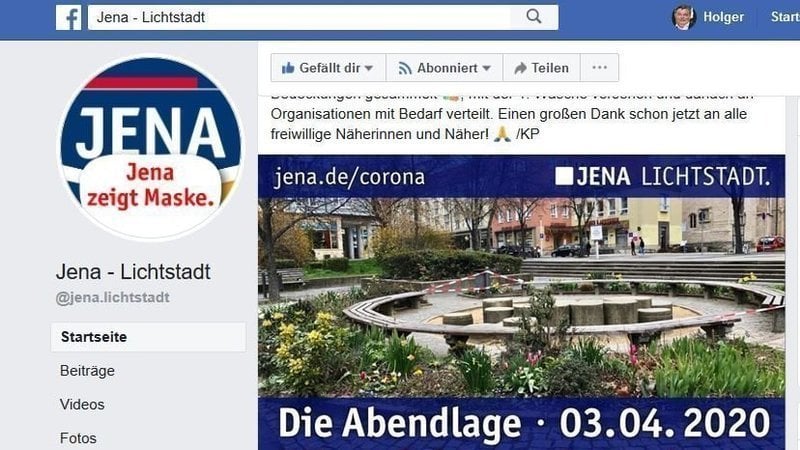Open the Videos section

(x=82, y=405)
